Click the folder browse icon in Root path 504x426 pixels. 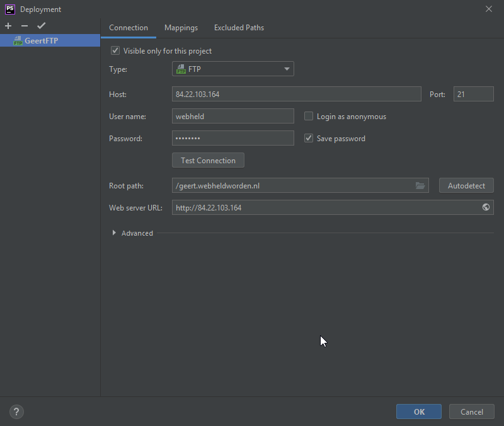420,185
